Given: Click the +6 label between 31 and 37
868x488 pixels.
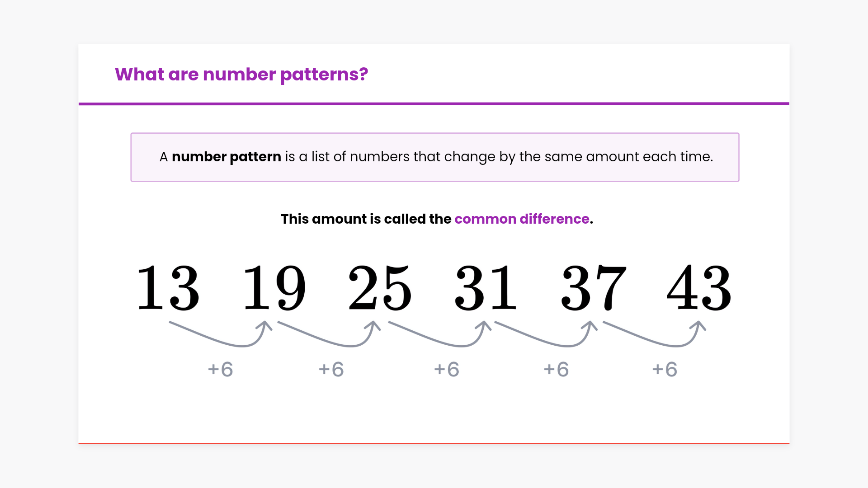Looking at the screenshot, I should [556, 370].
